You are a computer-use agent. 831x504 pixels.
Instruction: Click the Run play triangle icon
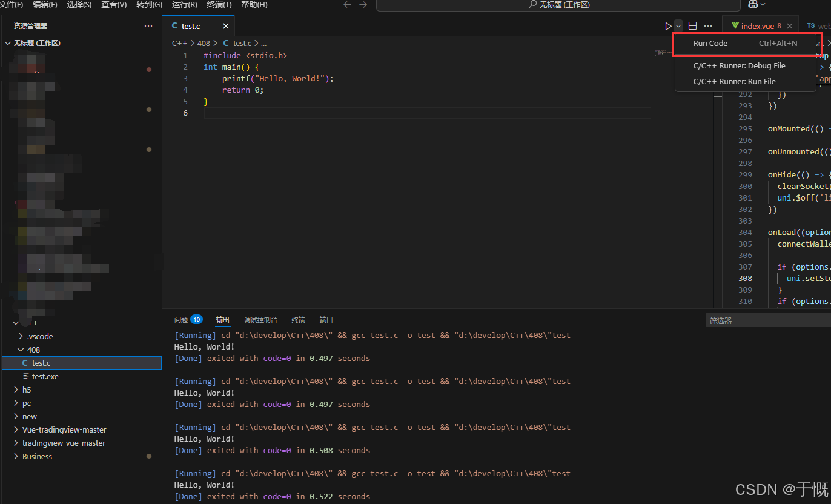coord(668,26)
